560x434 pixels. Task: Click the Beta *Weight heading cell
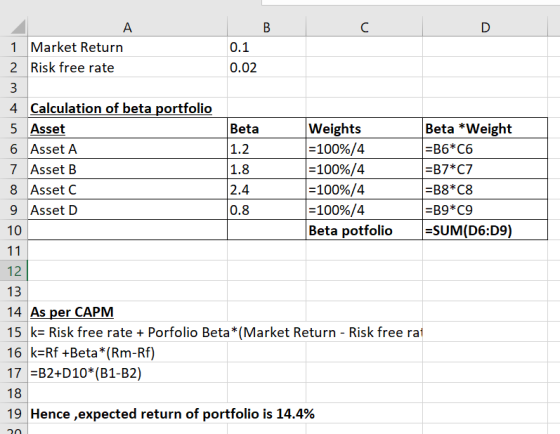click(485, 129)
